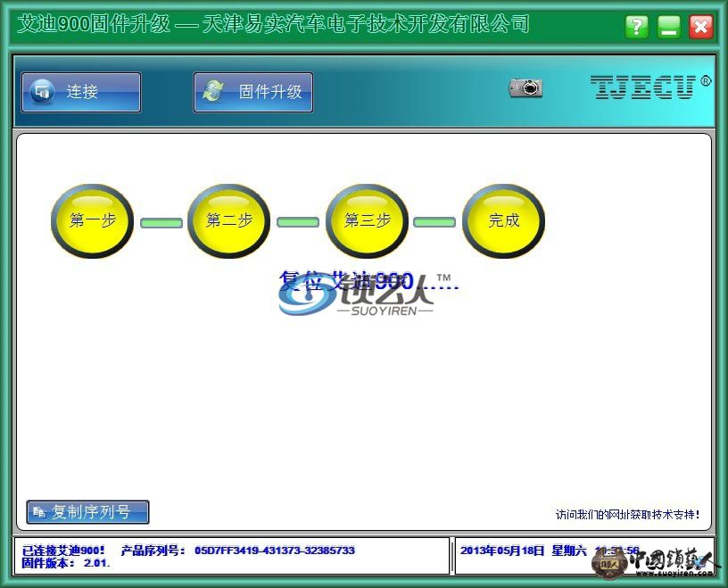The width and height of the screenshot is (728, 588).
Task: Open help with the question mark icon
Action: click(636, 27)
